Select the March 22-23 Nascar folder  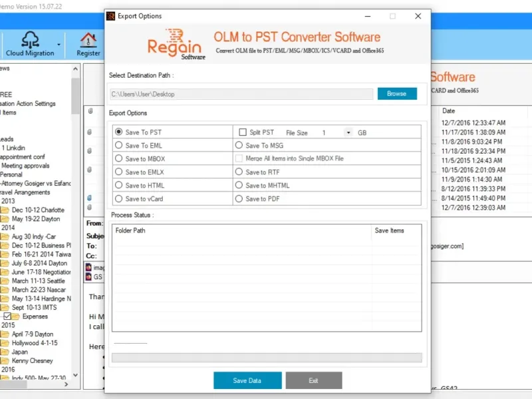(39, 289)
